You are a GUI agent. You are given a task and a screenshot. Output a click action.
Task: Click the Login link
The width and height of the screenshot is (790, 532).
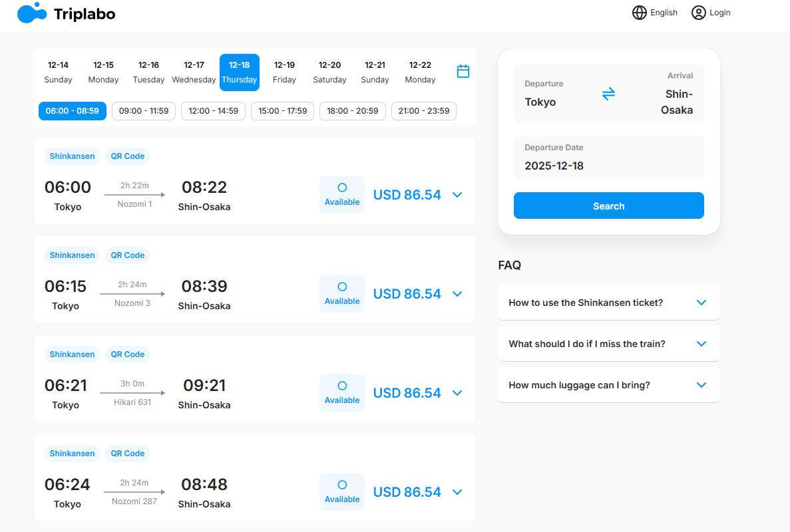pyautogui.click(x=719, y=13)
